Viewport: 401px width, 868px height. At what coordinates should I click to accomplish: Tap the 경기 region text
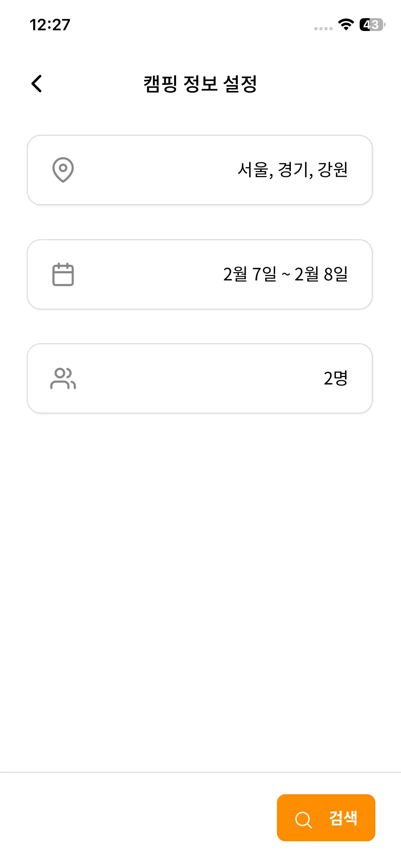pos(293,170)
